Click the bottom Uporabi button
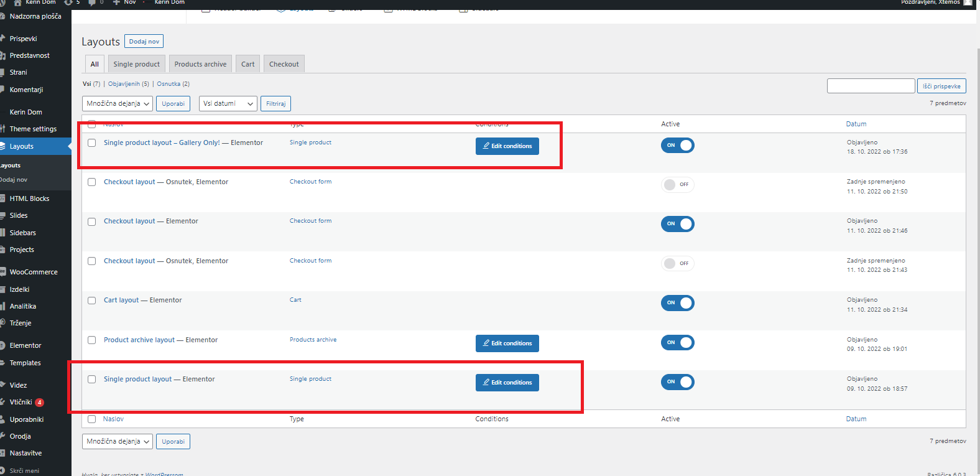The image size is (980, 476). [x=173, y=441]
